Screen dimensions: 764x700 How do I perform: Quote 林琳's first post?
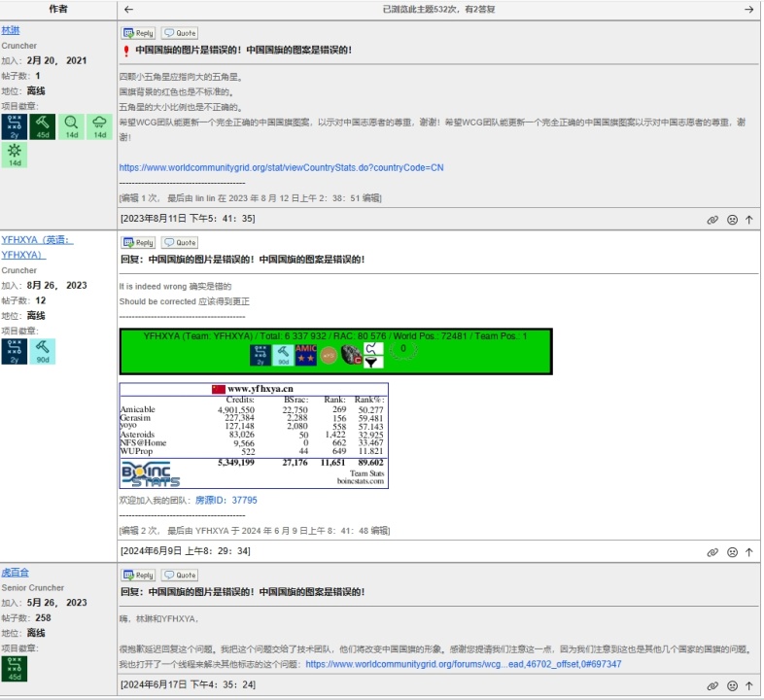[180, 33]
